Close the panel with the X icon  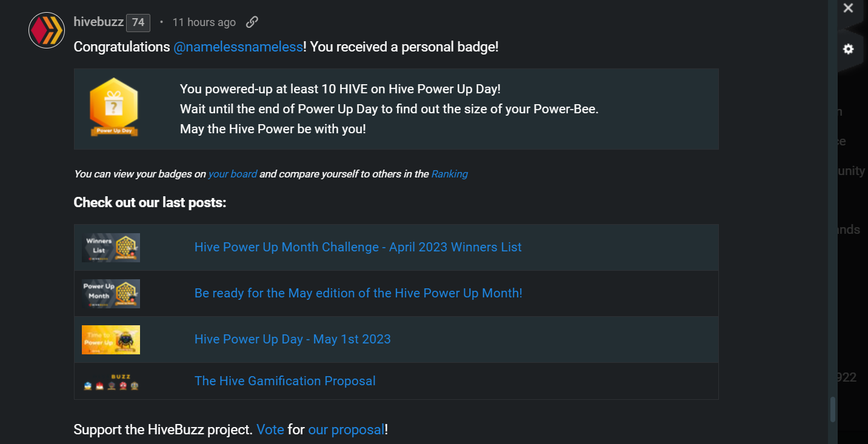pyautogui.click(x=848, y=8)
